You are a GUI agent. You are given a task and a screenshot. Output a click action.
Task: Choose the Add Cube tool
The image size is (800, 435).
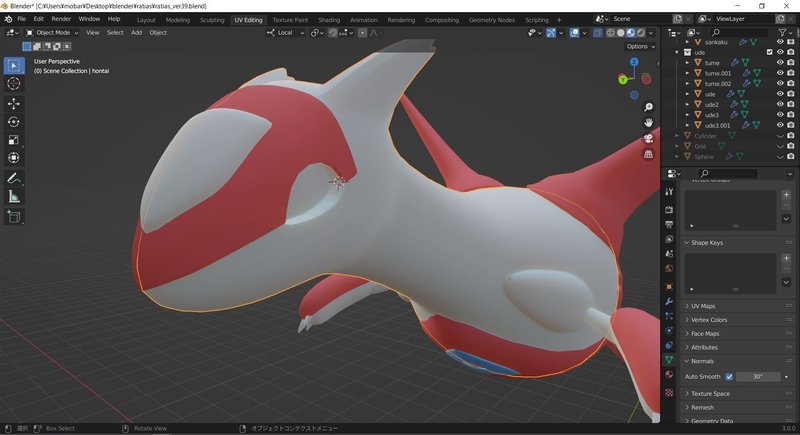click(x=14, y=217)
